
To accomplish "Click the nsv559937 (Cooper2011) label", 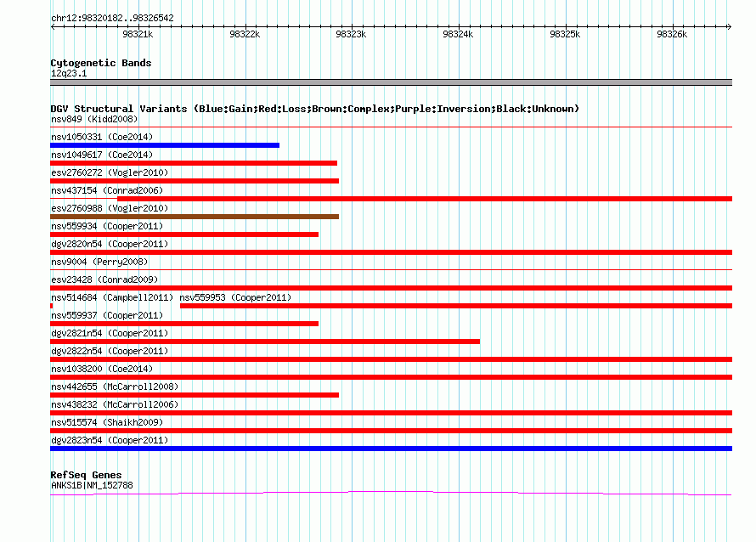I will (107, 315).
